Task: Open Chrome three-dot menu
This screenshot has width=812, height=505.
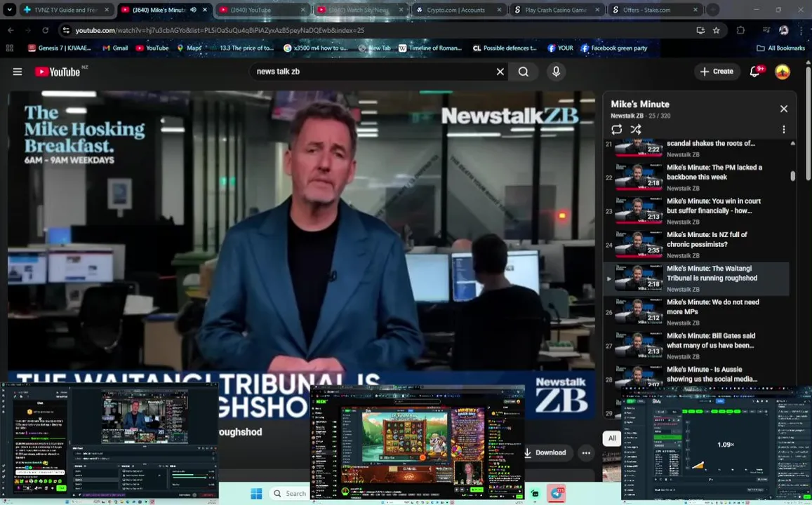Action: coord(801,31)
